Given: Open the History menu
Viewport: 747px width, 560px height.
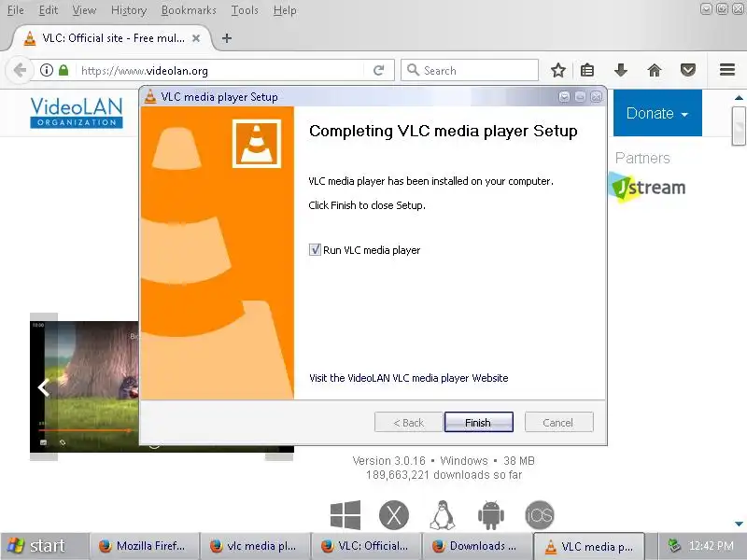Looking at the screenshot, I should click(x=129, y=10).
